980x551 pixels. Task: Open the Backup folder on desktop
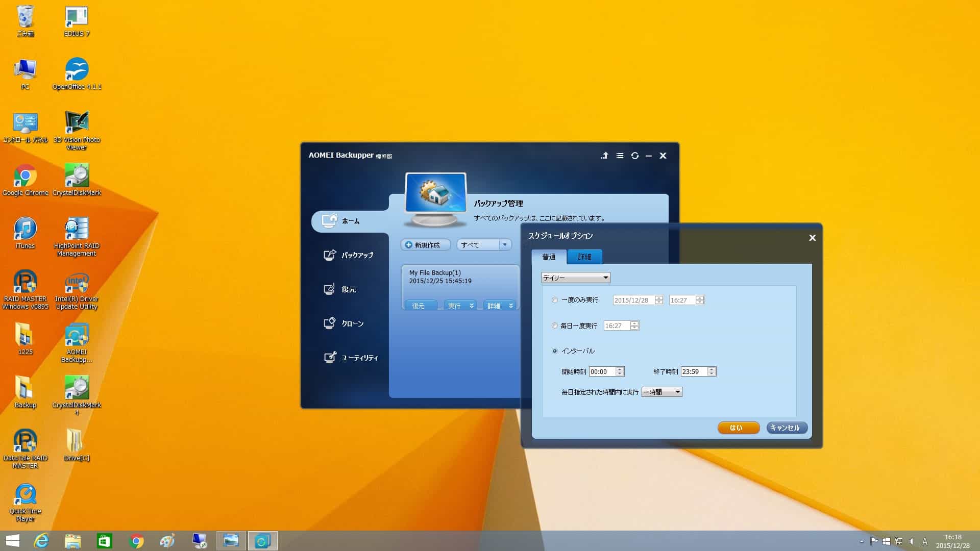(x=26, y=392)
